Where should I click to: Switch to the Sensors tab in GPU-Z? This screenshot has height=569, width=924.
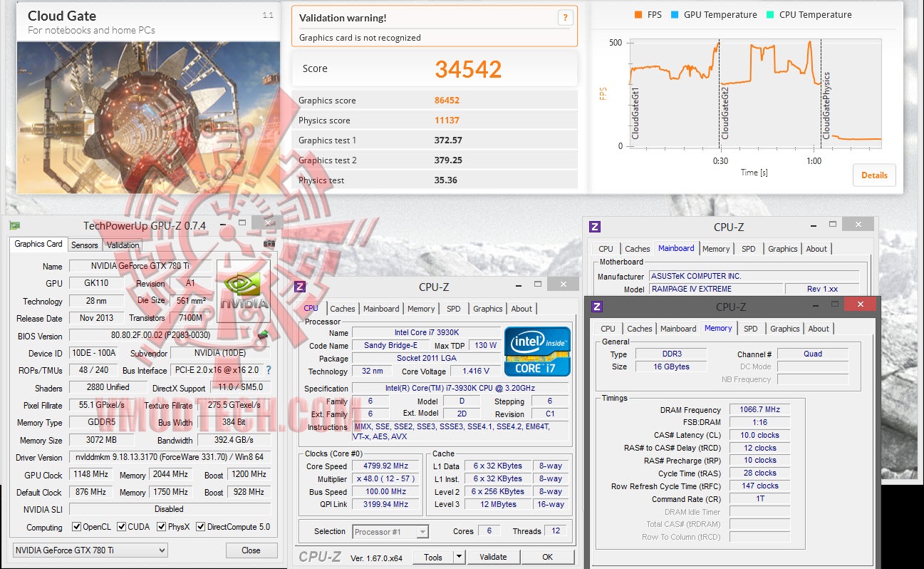point(85,245)
